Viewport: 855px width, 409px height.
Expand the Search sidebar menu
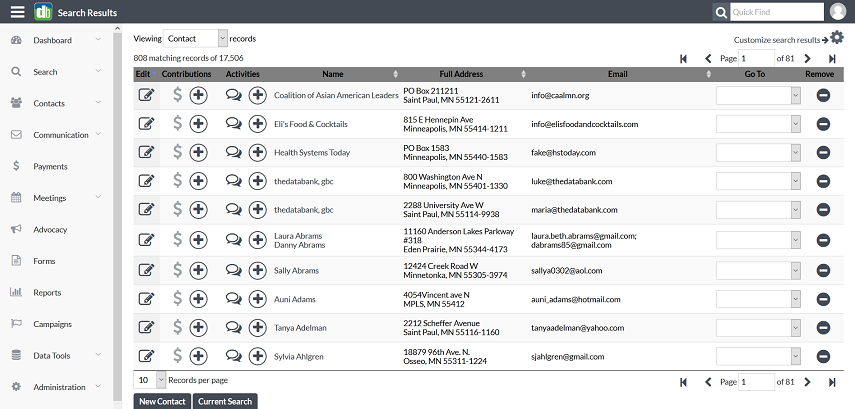click(98, 71)
